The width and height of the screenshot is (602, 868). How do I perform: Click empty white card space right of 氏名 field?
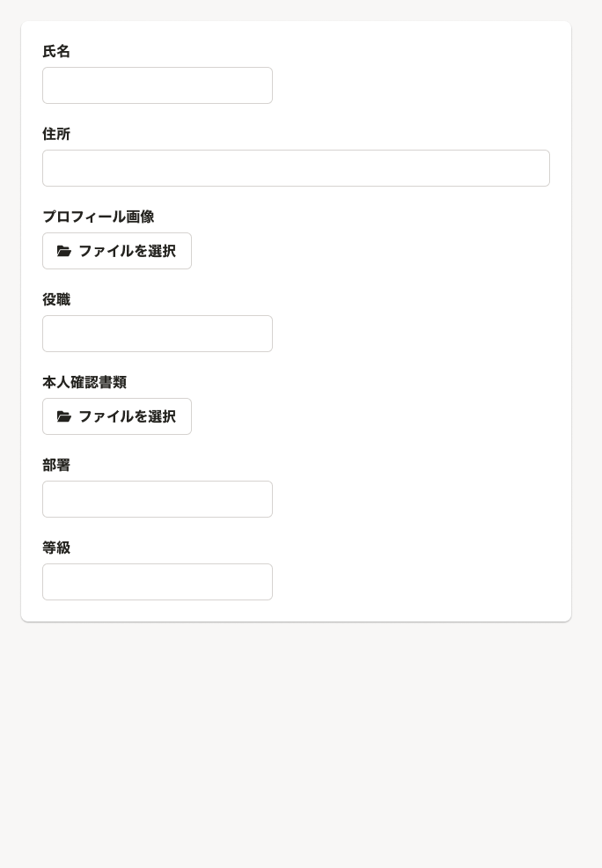[x=414, y=85]
